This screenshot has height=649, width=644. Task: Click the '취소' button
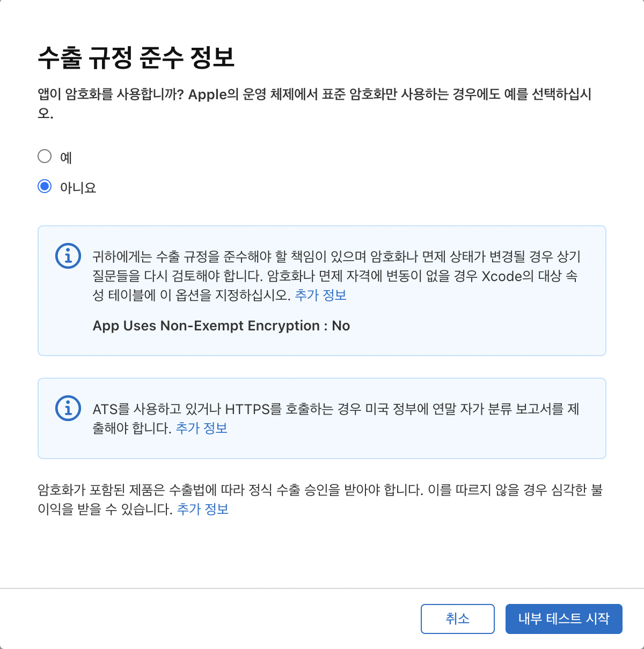[x=458, y=619]
